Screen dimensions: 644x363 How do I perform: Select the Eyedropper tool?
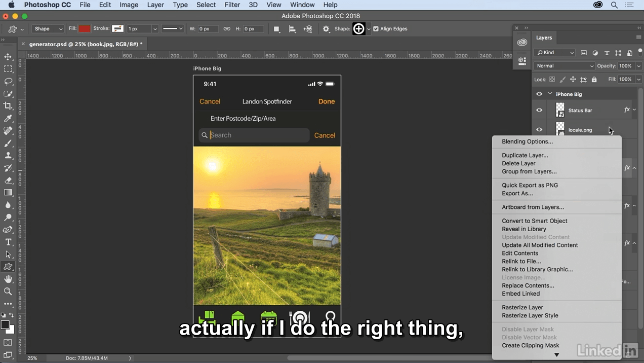click(x=8, y=119)
